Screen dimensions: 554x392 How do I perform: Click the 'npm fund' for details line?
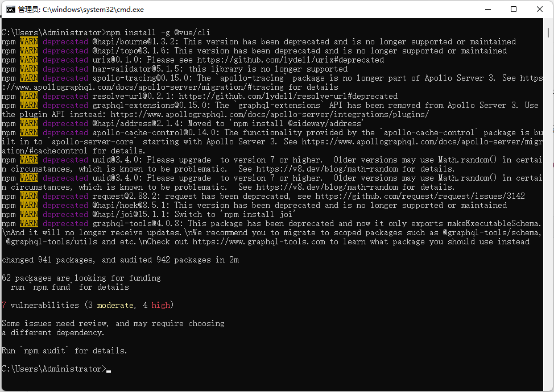(69, 287)
